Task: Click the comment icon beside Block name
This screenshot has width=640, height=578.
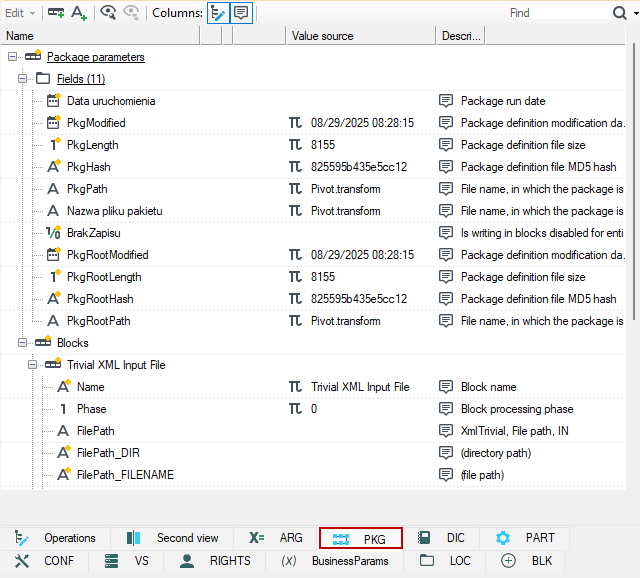Action: [446, 387]
